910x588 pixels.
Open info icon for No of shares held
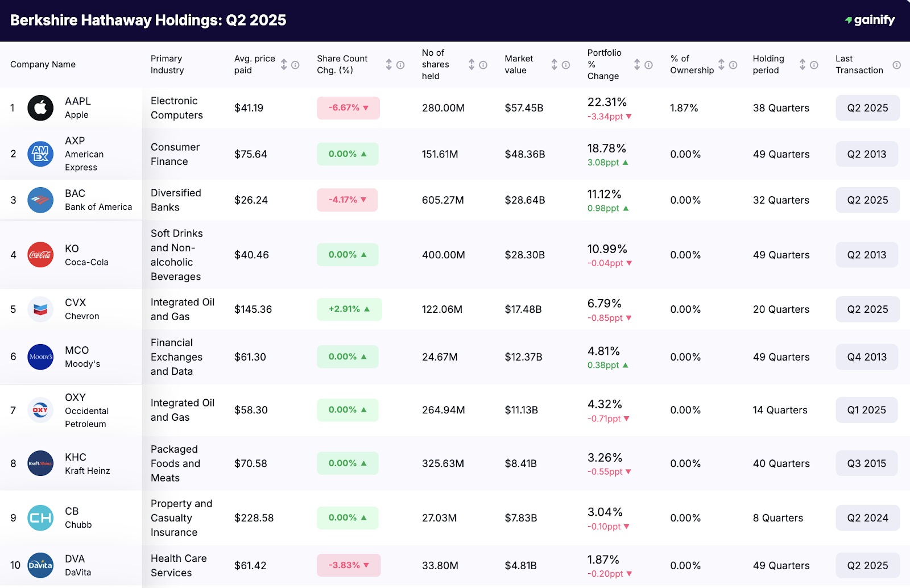pyautogui.click(x=483, y=65)
